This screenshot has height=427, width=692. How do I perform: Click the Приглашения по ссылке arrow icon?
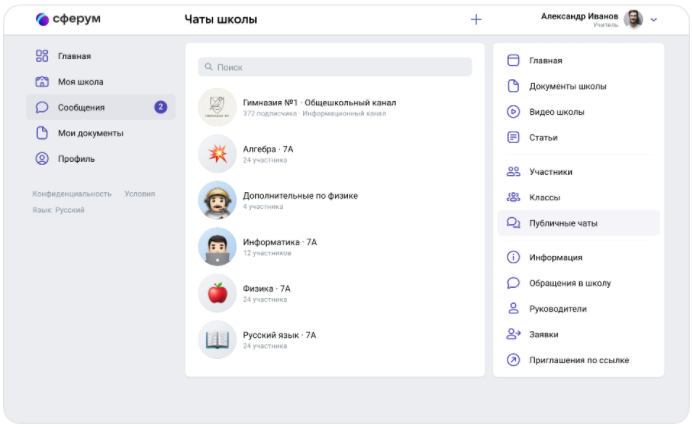(513, 360)
